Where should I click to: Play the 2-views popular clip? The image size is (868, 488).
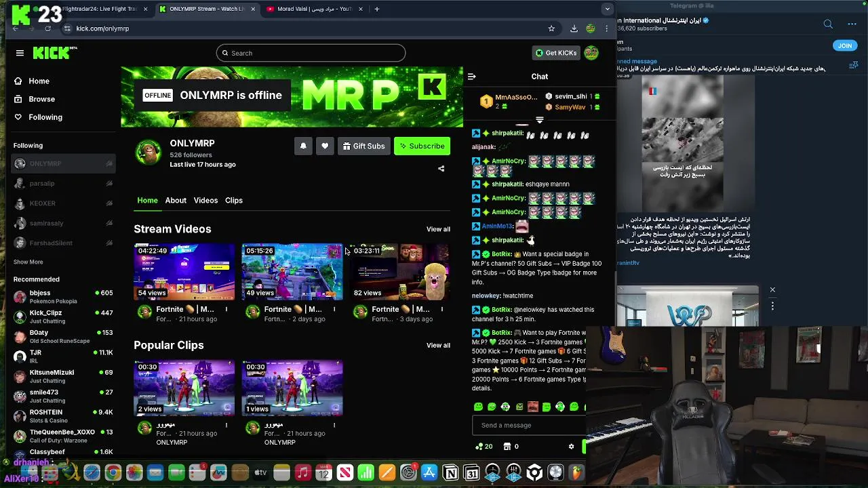point(184,388)
